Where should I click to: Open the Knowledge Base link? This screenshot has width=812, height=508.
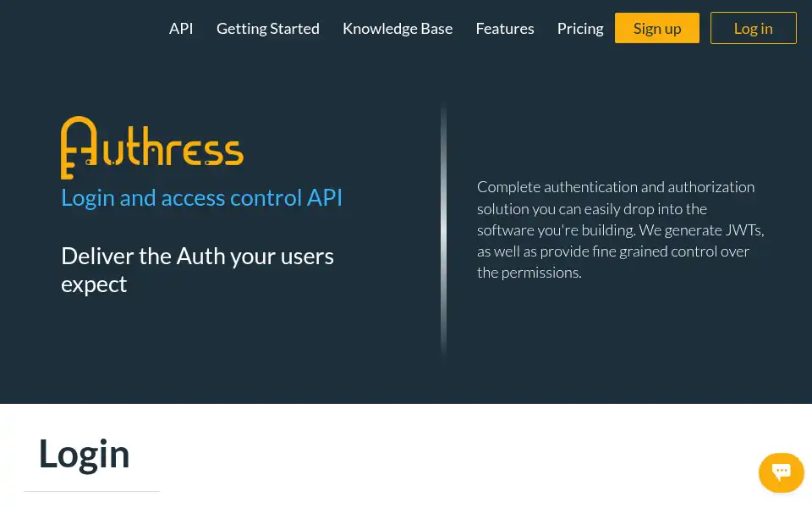click(398, 29)
